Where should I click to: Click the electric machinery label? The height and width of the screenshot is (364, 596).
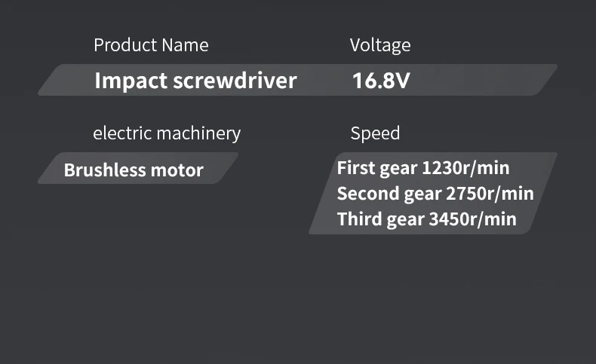[x=167, y=133]
